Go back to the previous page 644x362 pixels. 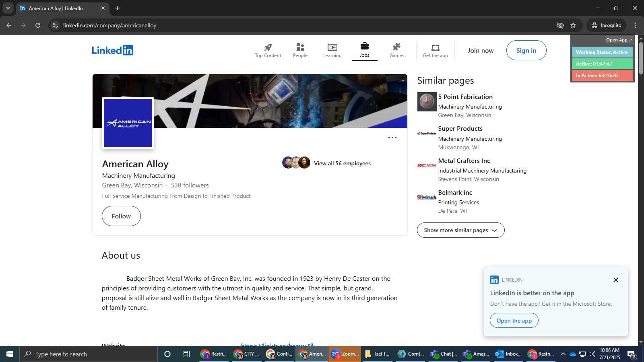[x=9, y=25]
